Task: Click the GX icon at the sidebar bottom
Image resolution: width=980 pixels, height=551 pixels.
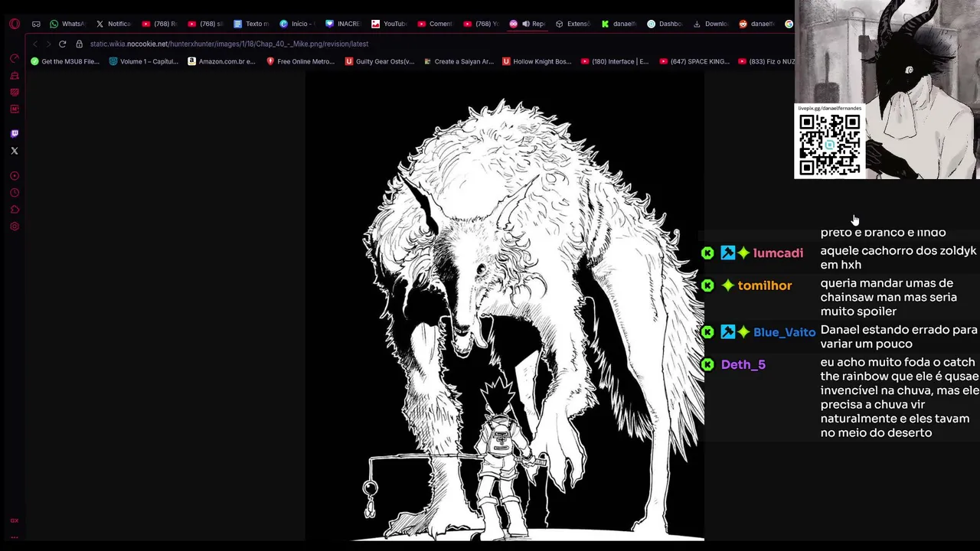Action: [15, 521]
